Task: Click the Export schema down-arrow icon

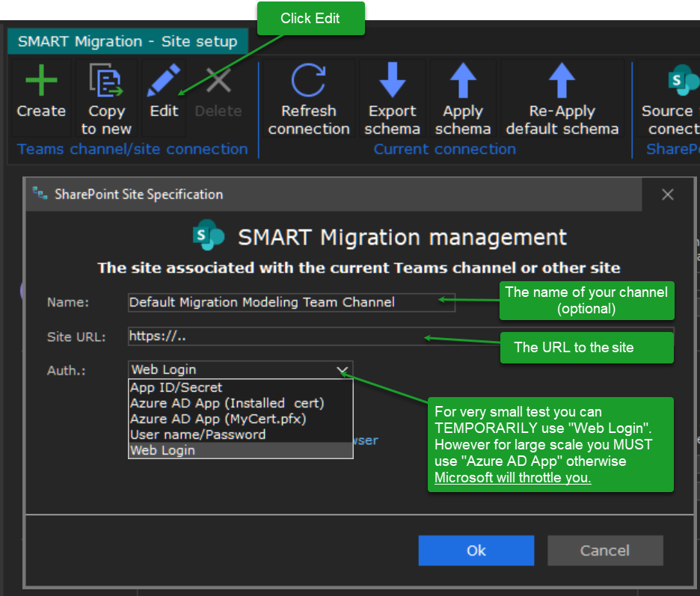Action: tap(393, 80)
